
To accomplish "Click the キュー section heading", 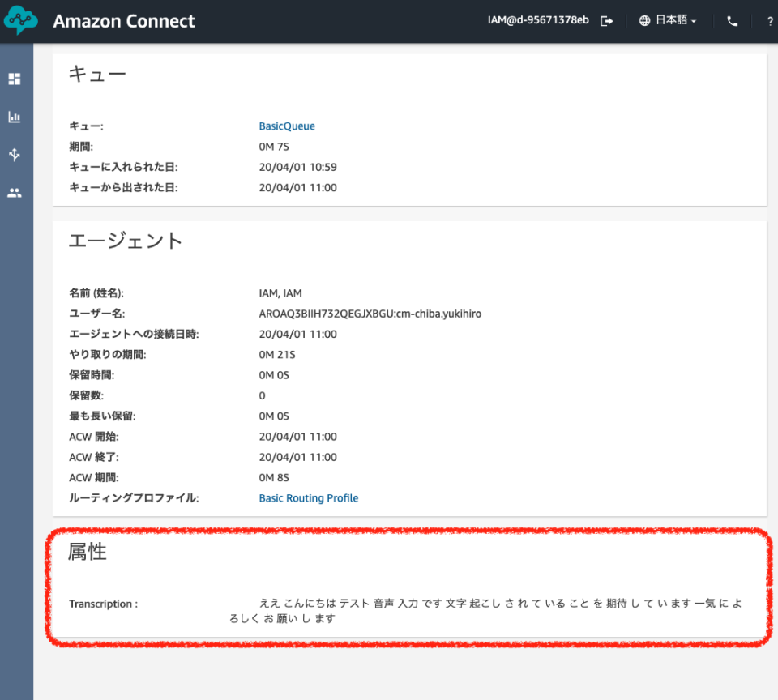I will [97, 74].
